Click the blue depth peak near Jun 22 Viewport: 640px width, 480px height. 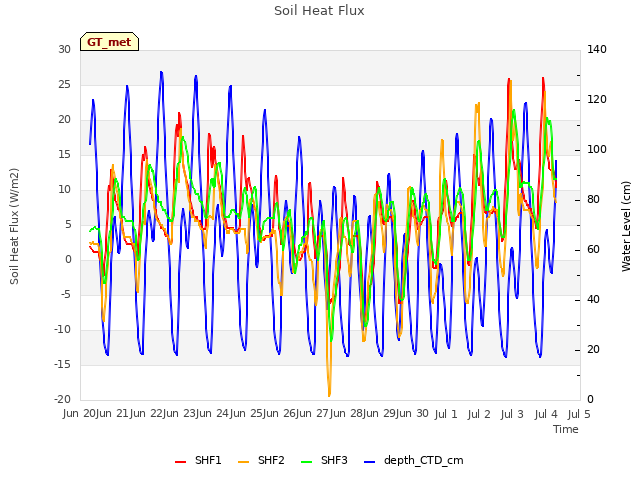pyautogui.click(x=161, y=73)
